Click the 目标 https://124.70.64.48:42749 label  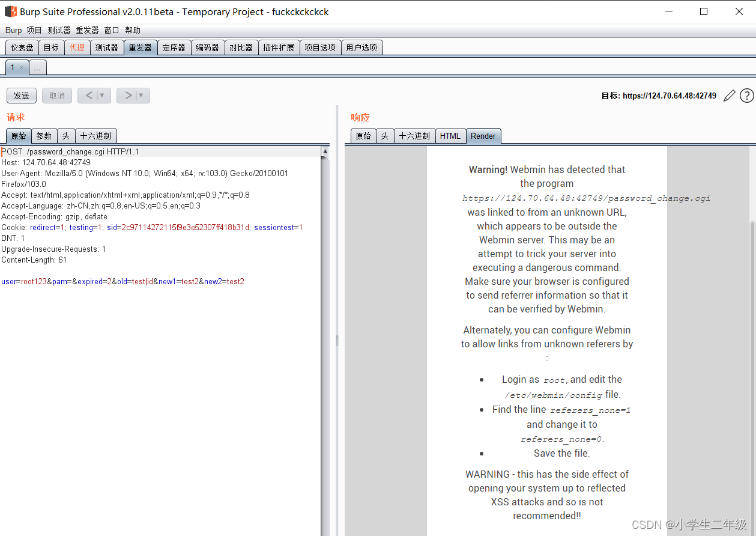click(x=659, y=96)
